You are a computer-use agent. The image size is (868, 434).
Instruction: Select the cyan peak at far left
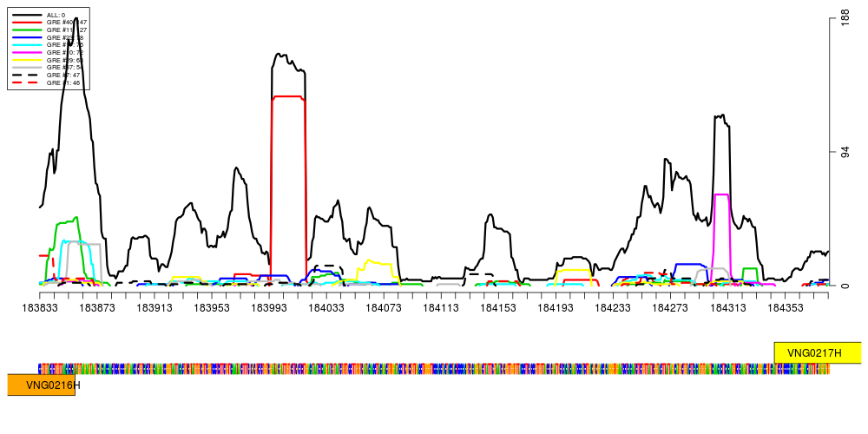pyautogui.click(x=62, y=243)
